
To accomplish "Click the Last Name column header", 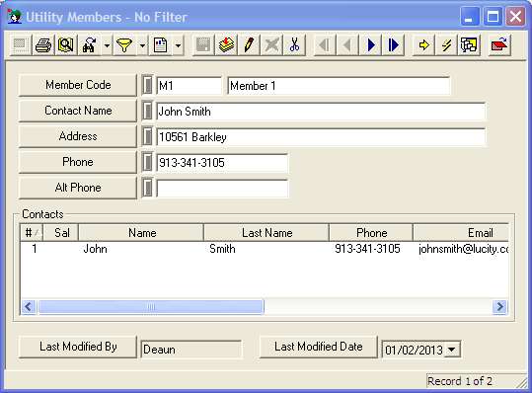I will tap(266, 232).
